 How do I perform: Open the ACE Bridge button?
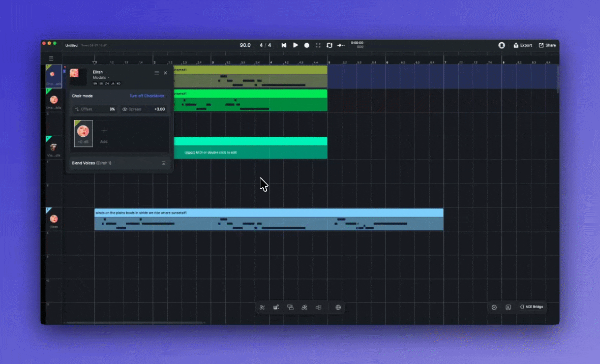tap(531, 307)
